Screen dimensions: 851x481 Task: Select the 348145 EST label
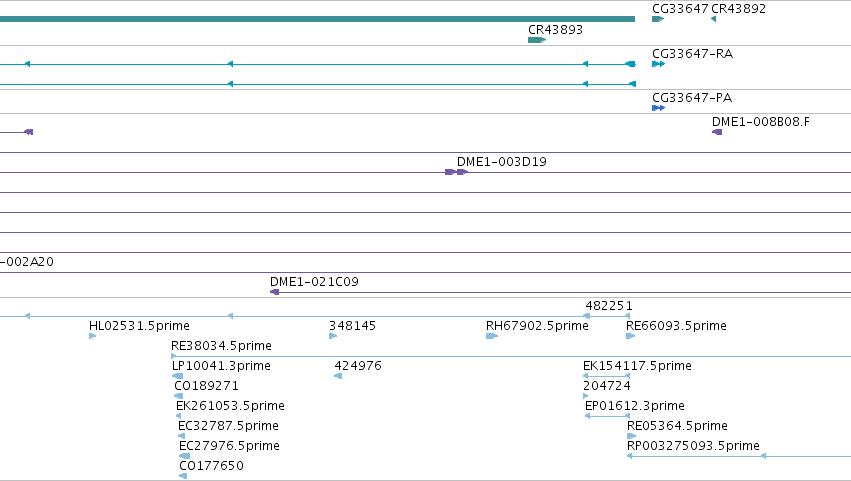click(x=352, y=326)
